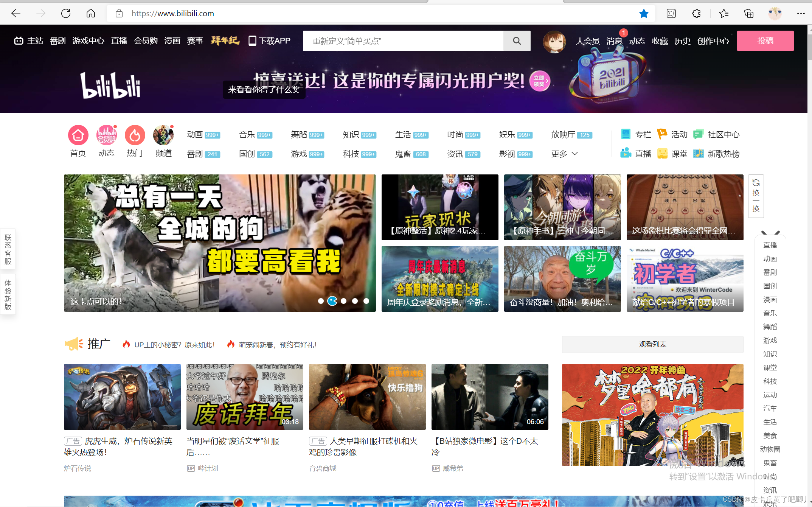This screenshot has width=812, height=507.
Task: Open 拜年纪 in top navigation
Action: (x=225, y=40)
